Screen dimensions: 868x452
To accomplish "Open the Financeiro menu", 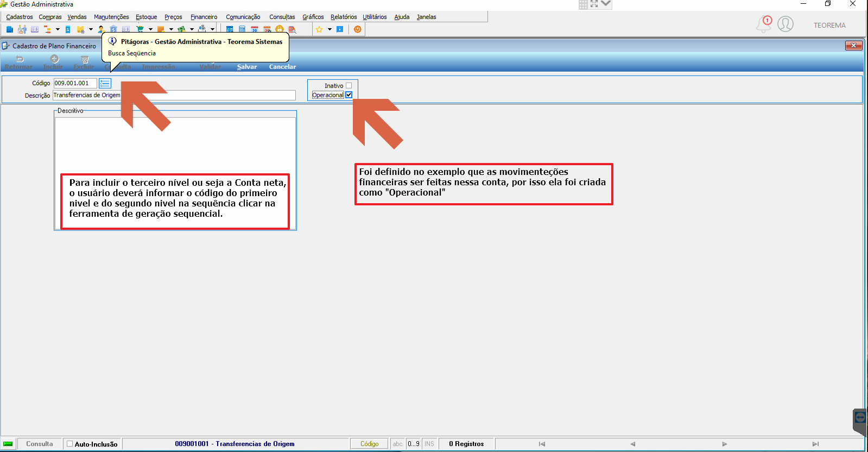I will (204, 17).
